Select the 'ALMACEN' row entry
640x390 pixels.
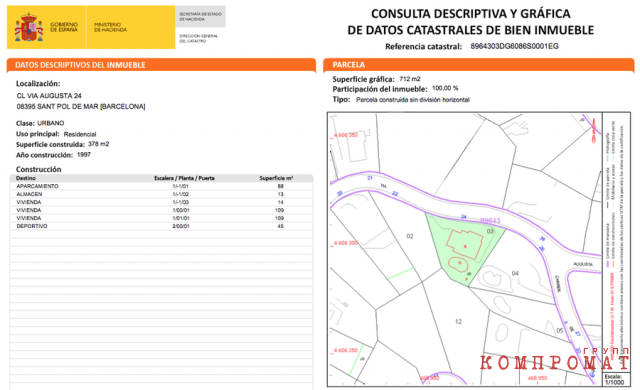[29, 194]
